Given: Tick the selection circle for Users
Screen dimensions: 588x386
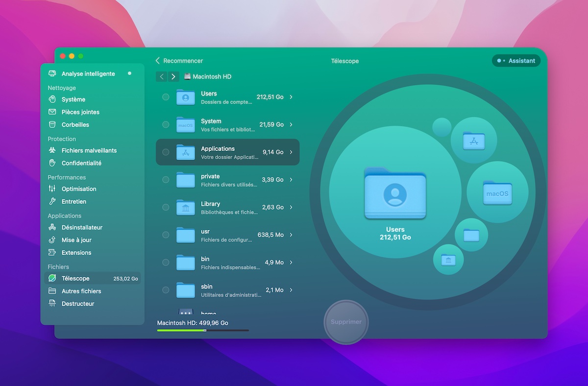Looking at the screenshot, I should point(166,97).
